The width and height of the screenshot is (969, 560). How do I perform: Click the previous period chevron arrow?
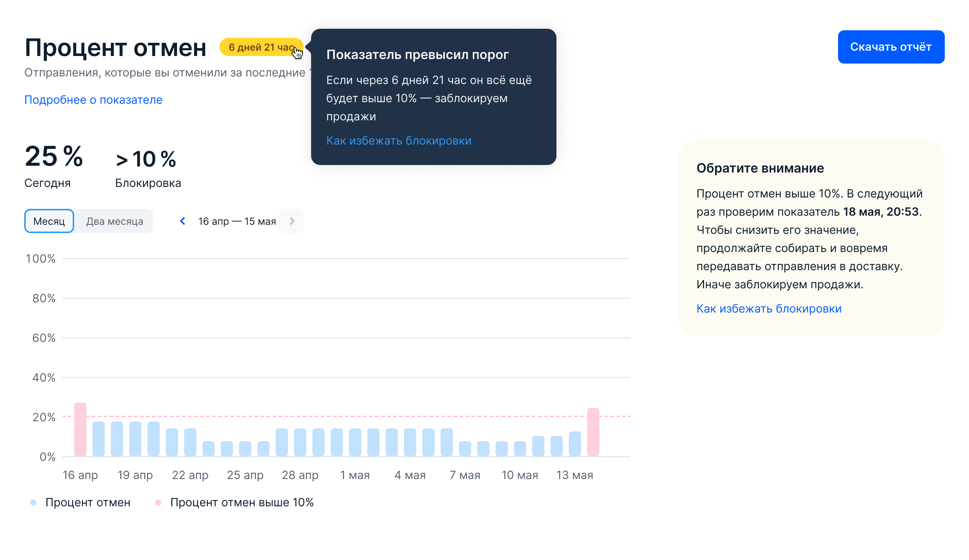point(183,221)
